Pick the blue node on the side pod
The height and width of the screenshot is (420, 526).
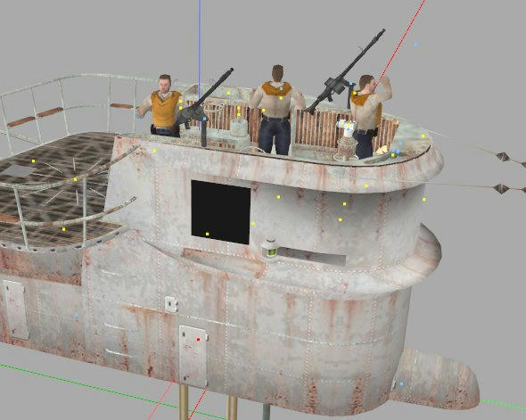click(401, 383)
